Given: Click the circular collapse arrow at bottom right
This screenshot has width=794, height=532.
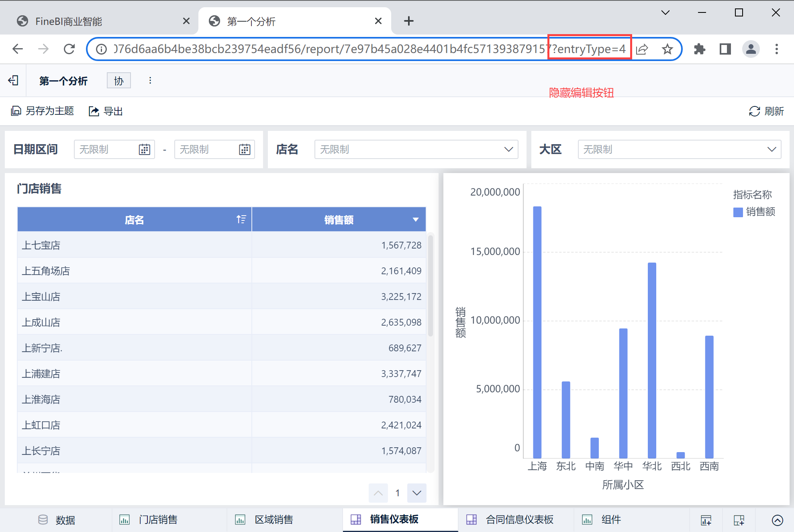Looking at the screenshot, I should (x=777, y=520).
